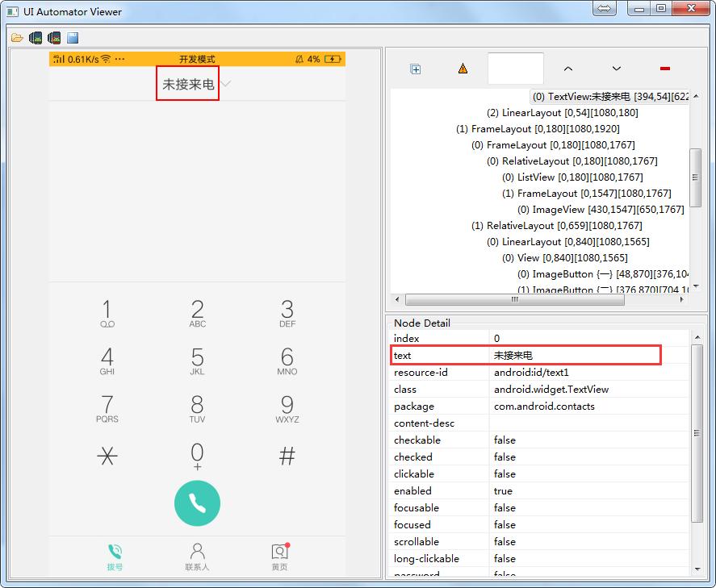
Task: Select package value com.android.contacts
Action: (x=544, y=406)
